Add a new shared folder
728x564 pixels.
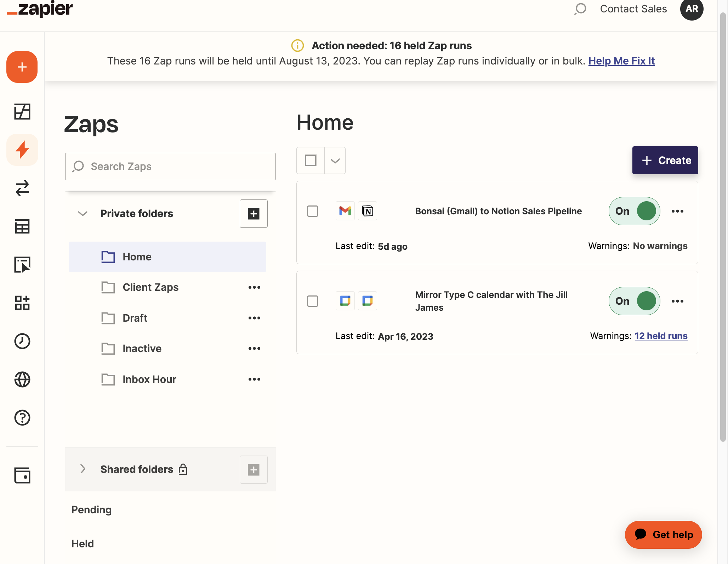click(254, 469)
